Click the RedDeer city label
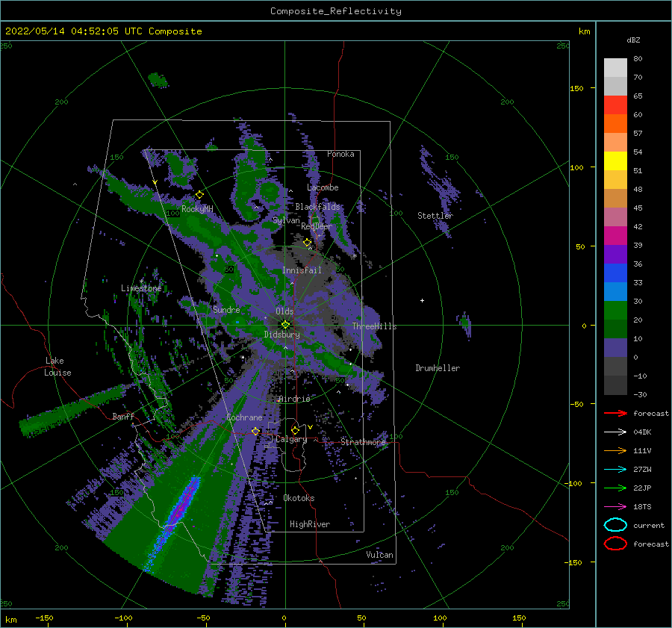 tap(317, 226)
